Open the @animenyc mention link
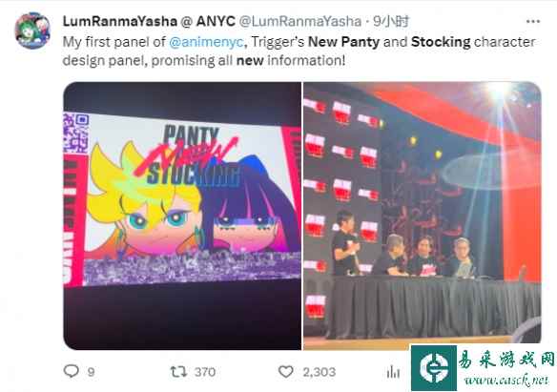Image resolution: width=557 pixels, height=392 pixels. [206, 42]
